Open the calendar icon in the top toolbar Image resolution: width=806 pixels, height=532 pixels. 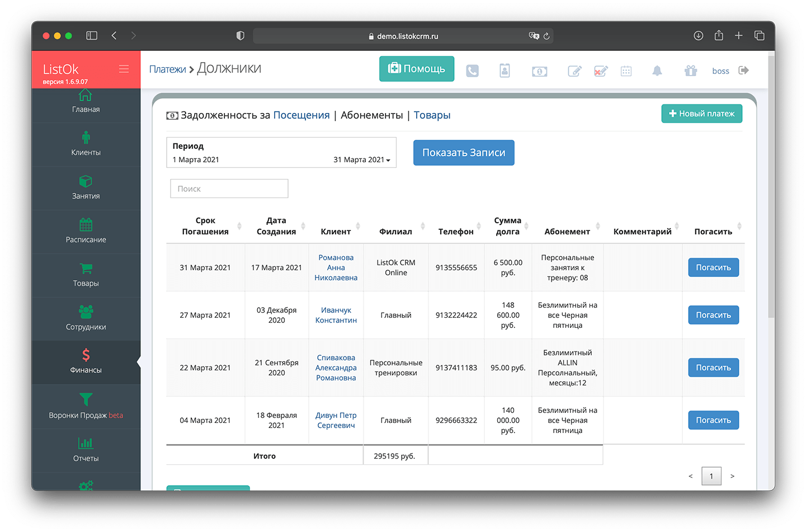626,71
